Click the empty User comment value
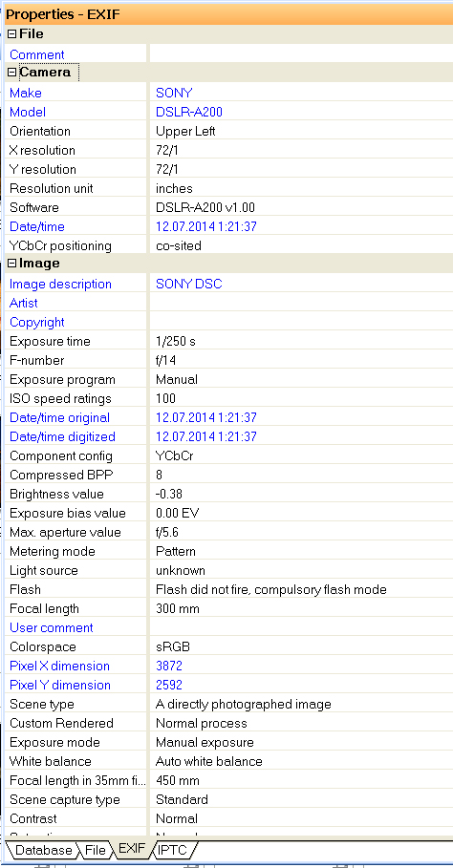This screenshot has height=868, width=453. pos(301,627)
